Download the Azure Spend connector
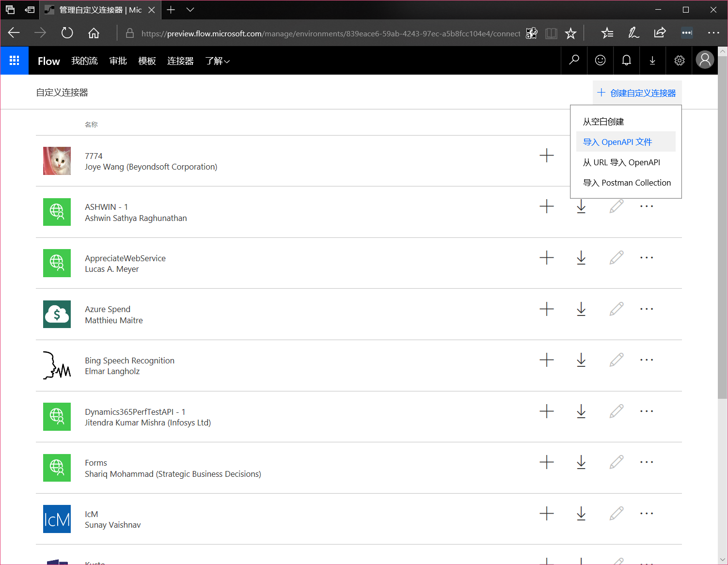Viewport: 728px width, 565px height. click(581, 309)
